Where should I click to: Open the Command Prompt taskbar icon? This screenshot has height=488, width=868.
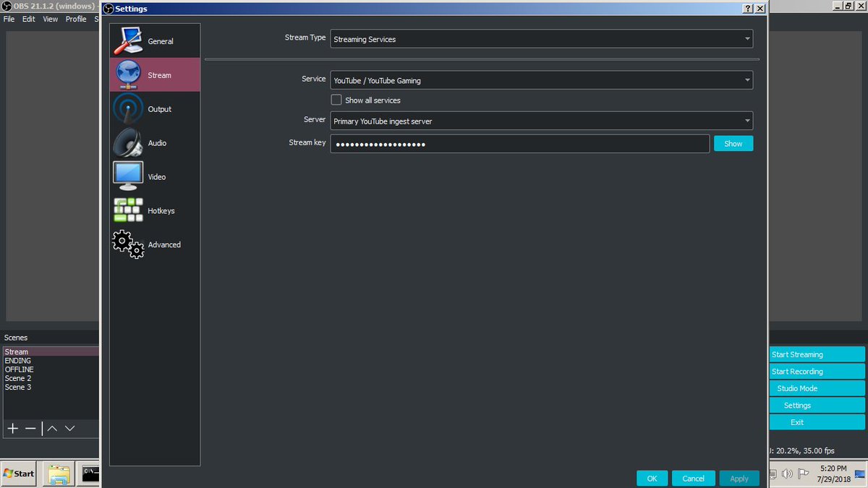tap(90, 474)
